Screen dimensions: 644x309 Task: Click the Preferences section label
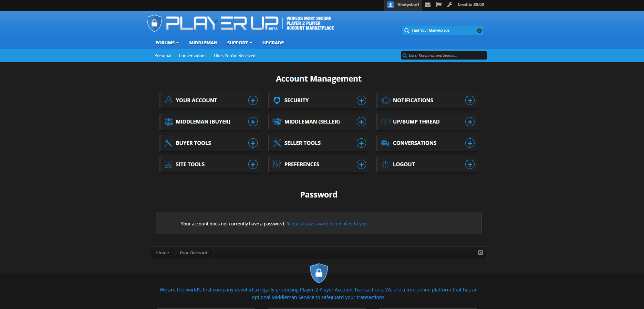pyautogui.click(x=302, y=164)
